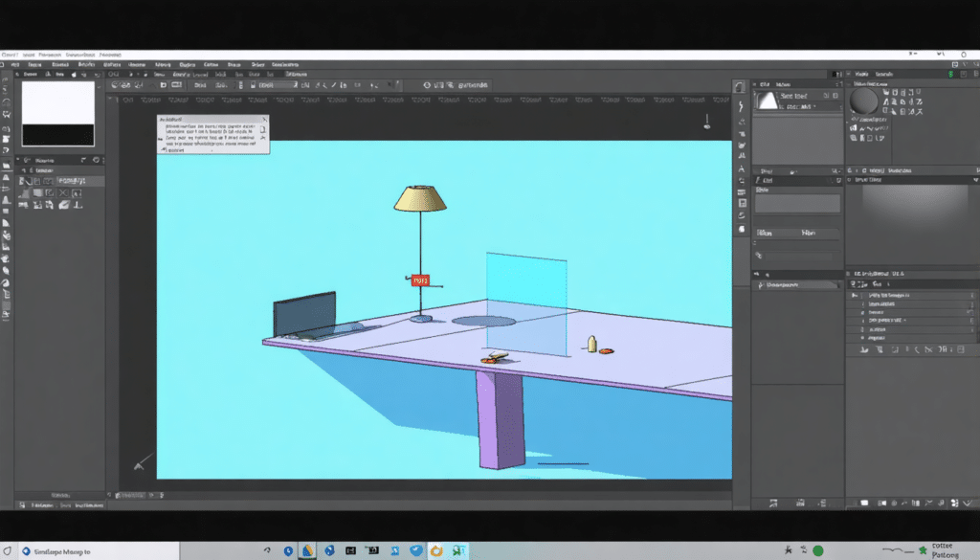
Task: Open the taskbar search box
Action: click(x=98, y=551)
